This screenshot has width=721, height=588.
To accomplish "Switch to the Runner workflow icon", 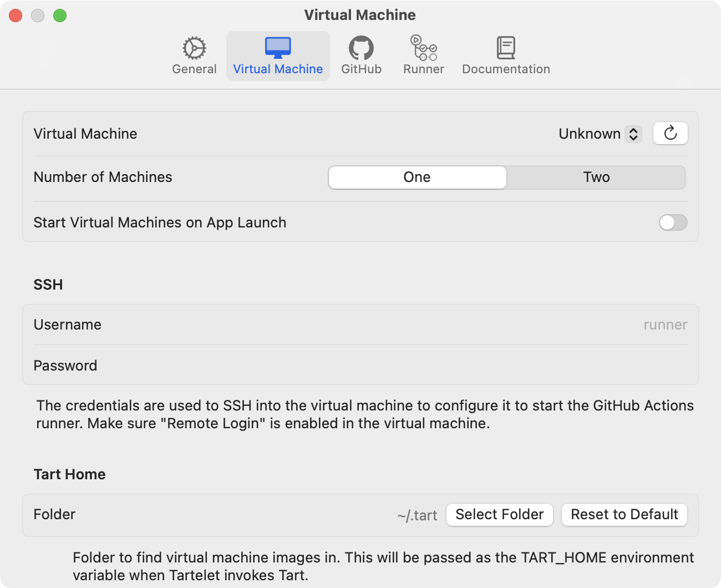I will coord(424,48).
